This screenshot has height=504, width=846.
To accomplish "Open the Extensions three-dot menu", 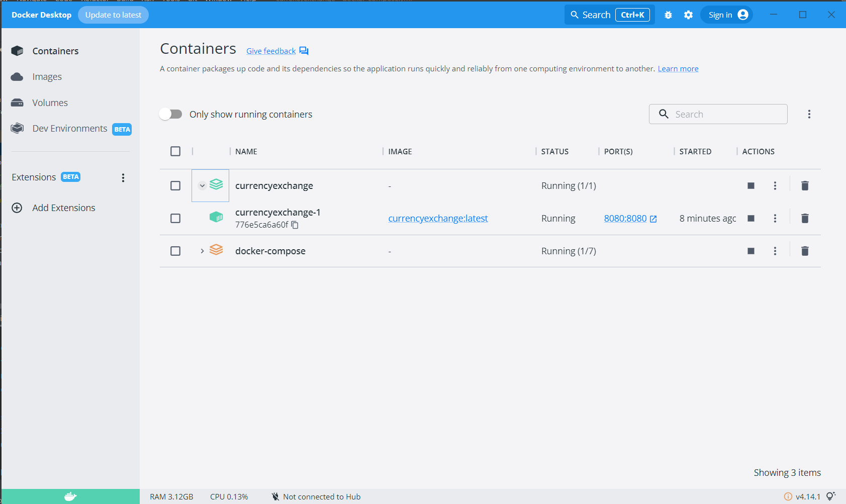I will click(123, 177).
